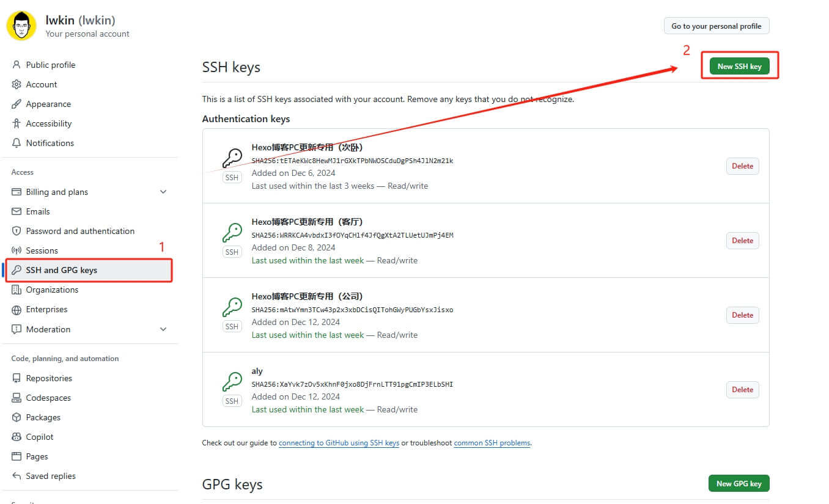Click the lwkin profile avatar picture
Screen dimensions: 829x504
click(21, 26)
